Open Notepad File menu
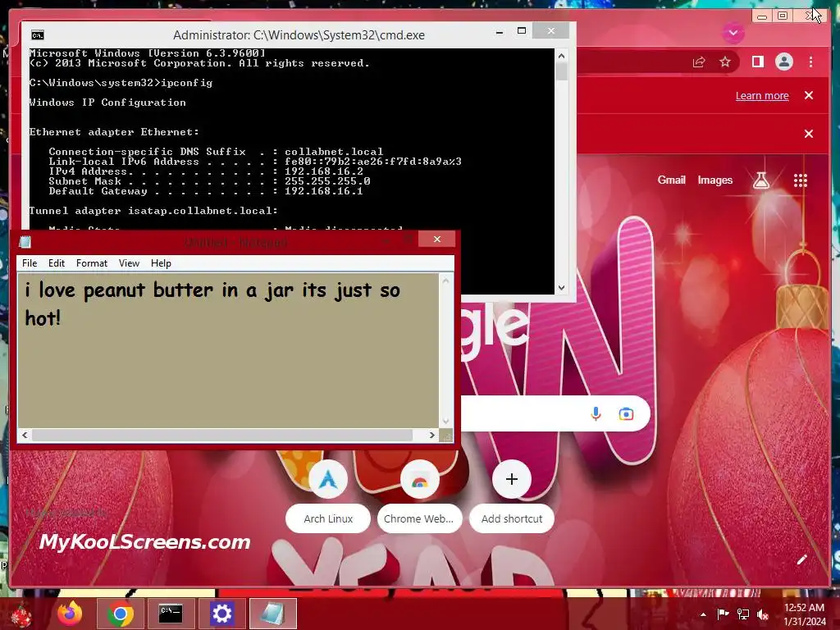This screenshot has height=630, width=840. click(x=30, y=263)
